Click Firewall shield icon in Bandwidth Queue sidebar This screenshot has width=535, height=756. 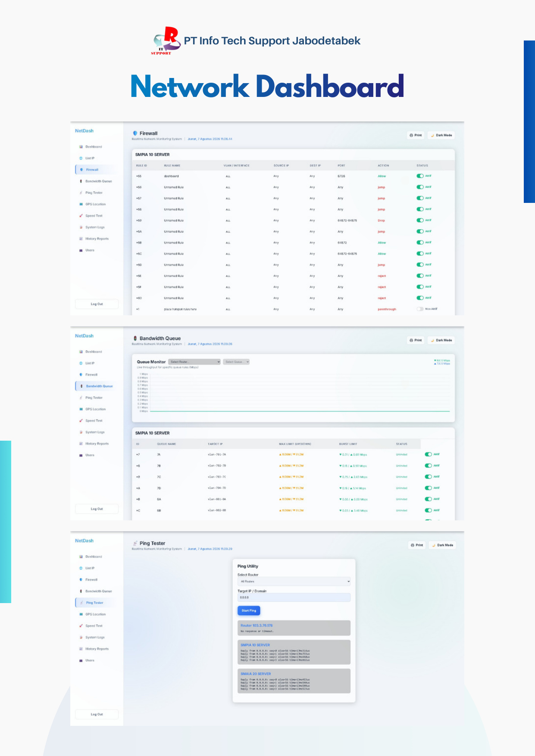[x=81, y=375]
